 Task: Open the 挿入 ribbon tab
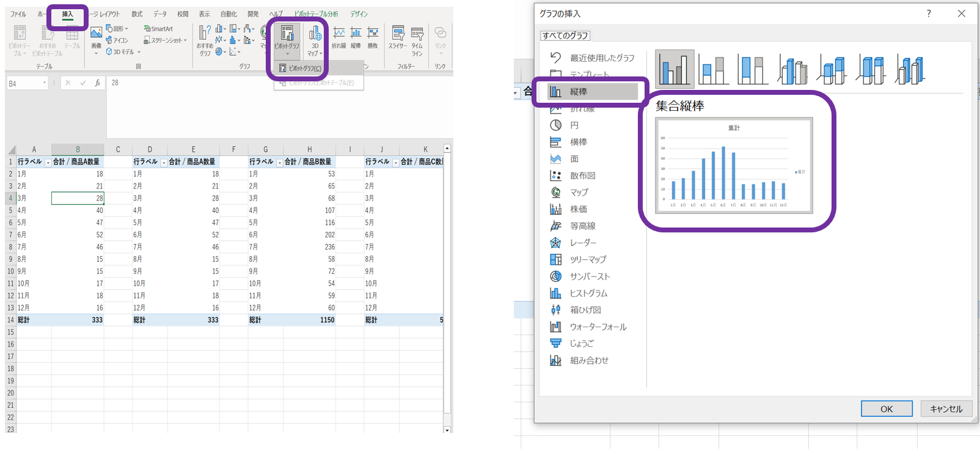pos(67,15)
